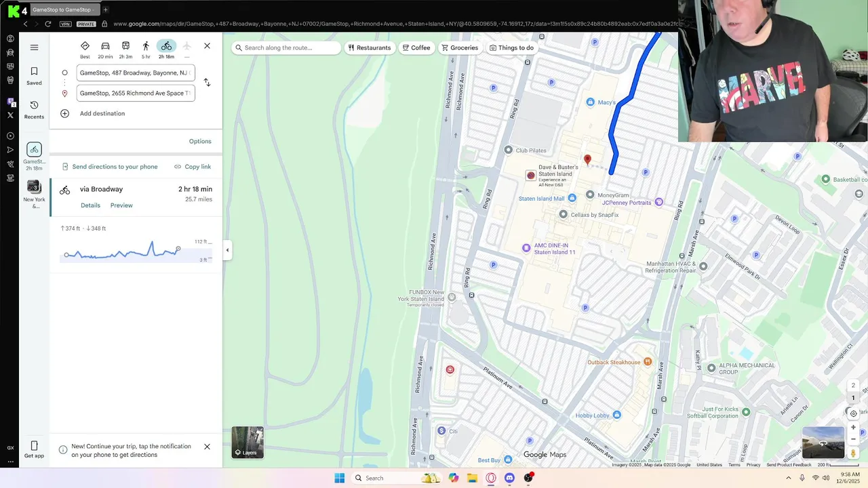The image size is (868, 488).
Task: Select the Flights travel mode
Action: pyautogui.click(x=186, y=49)
